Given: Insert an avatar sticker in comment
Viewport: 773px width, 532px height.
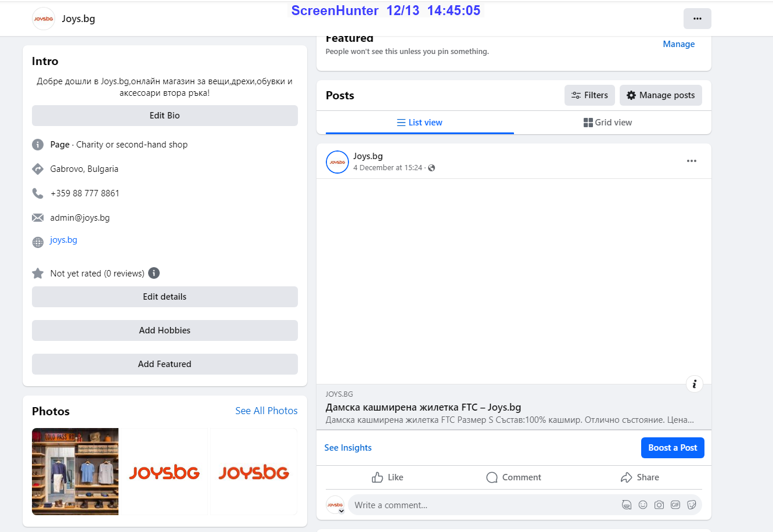Looking at the screenshot, I should [627, 505].
